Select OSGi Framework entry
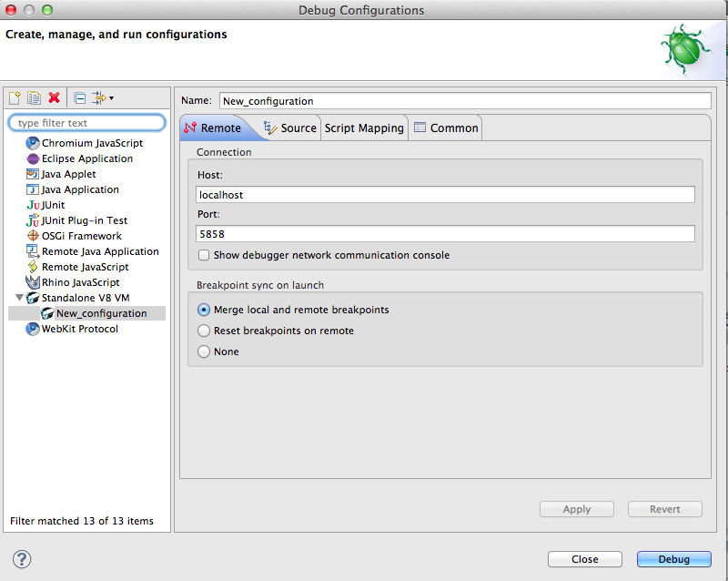Viewport: 728px width, 581px height. pyautogui.click(x=82, y=236)
